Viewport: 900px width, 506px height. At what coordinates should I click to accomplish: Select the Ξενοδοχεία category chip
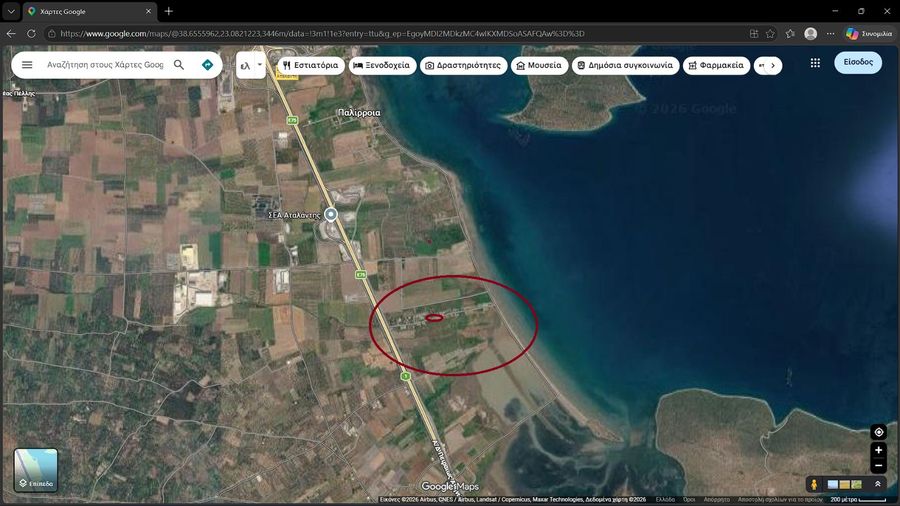pyautogui.click(x=382, y=65)
